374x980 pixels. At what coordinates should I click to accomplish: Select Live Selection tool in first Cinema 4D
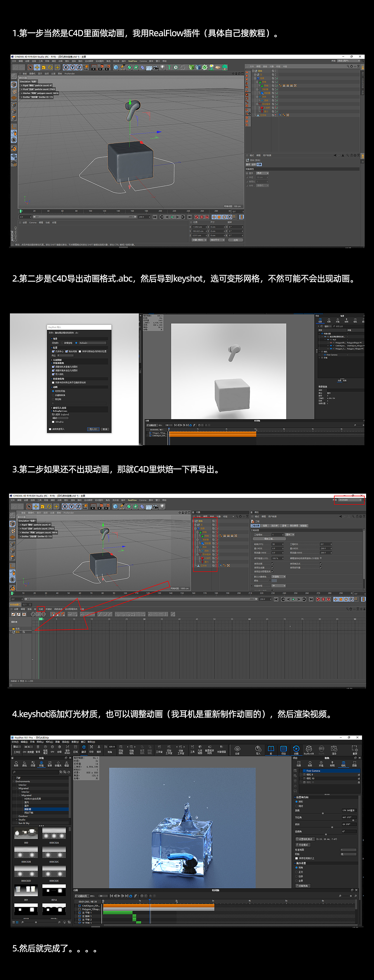(30, 67)
